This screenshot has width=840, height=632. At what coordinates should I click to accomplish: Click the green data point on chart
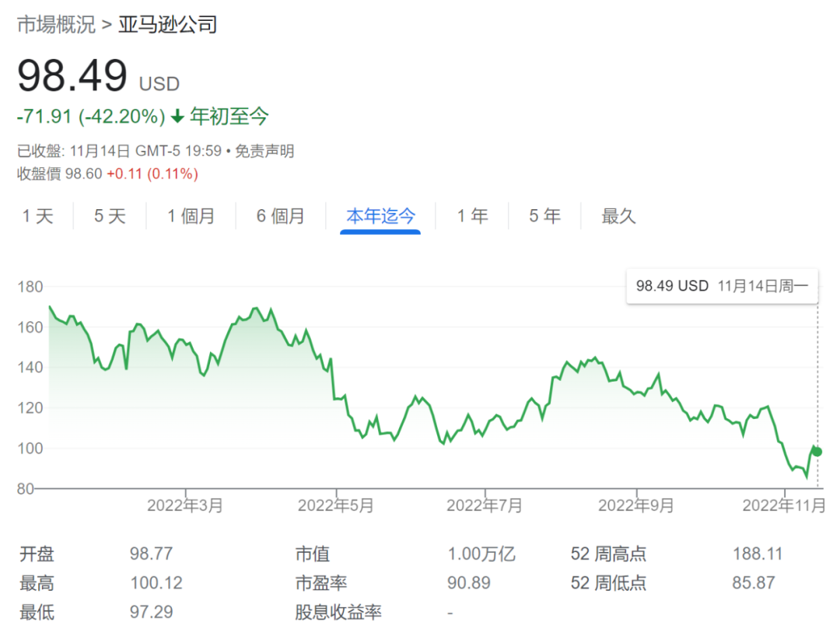(x=817, y=452)
